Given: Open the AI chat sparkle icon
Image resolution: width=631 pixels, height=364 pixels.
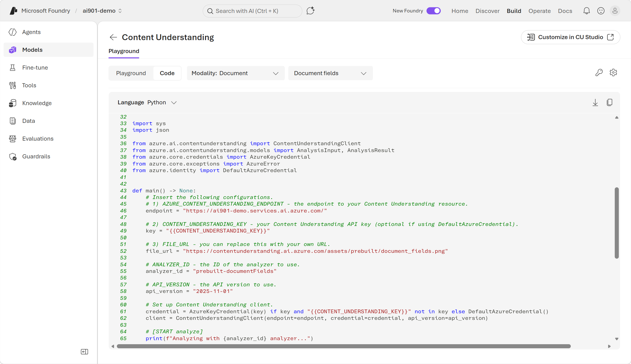Looking at the screenshot, I should coord(310,11).
